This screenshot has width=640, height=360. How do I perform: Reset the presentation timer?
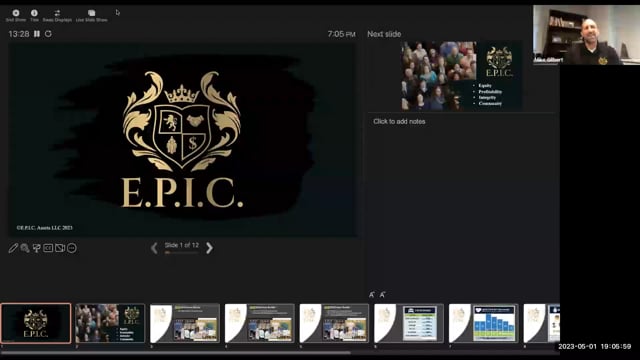[x=48, y=34]
